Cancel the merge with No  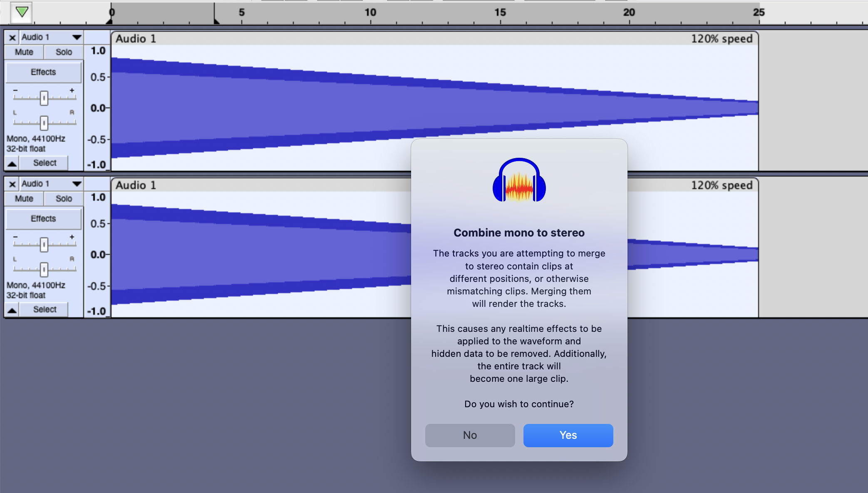(x=470, y=435)
